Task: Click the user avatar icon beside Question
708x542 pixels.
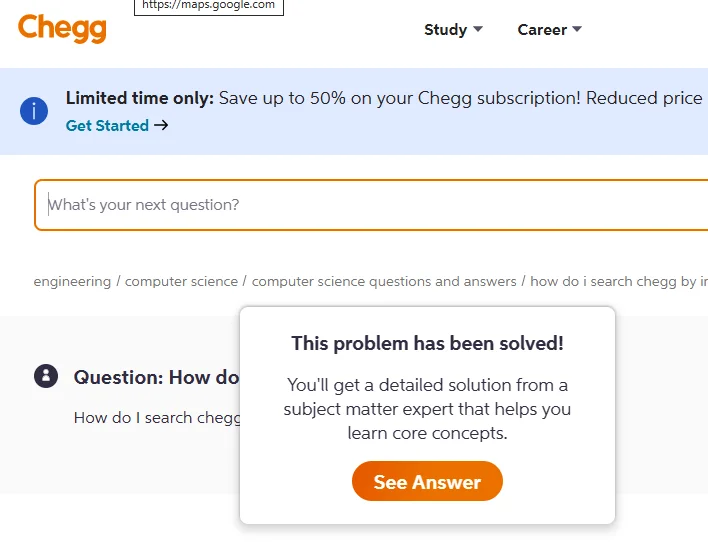Action: tap(46, 376)
